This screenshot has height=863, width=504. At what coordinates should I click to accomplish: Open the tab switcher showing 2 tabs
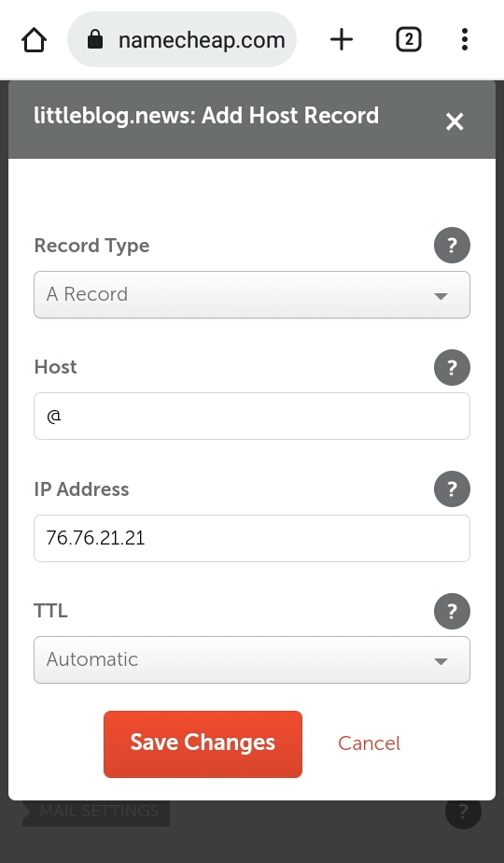(x=408, y=39)
